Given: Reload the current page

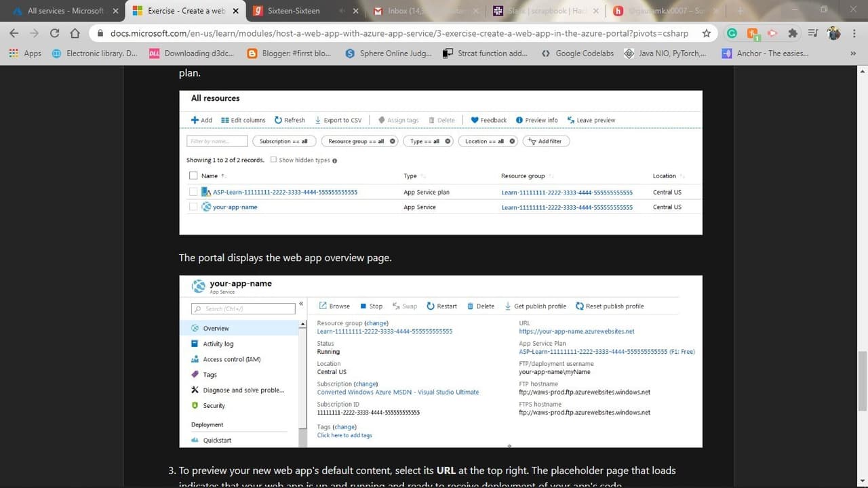Looking at the screenshot, I should point(55,33).
